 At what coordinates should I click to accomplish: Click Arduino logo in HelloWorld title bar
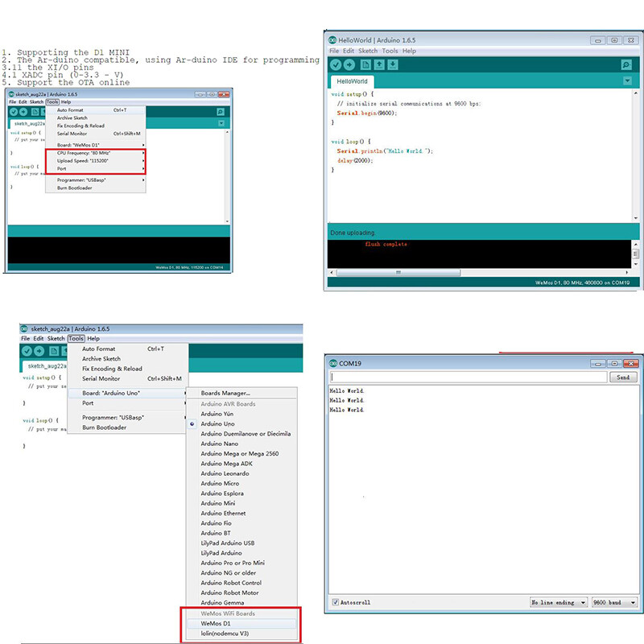tap(332, 39)
